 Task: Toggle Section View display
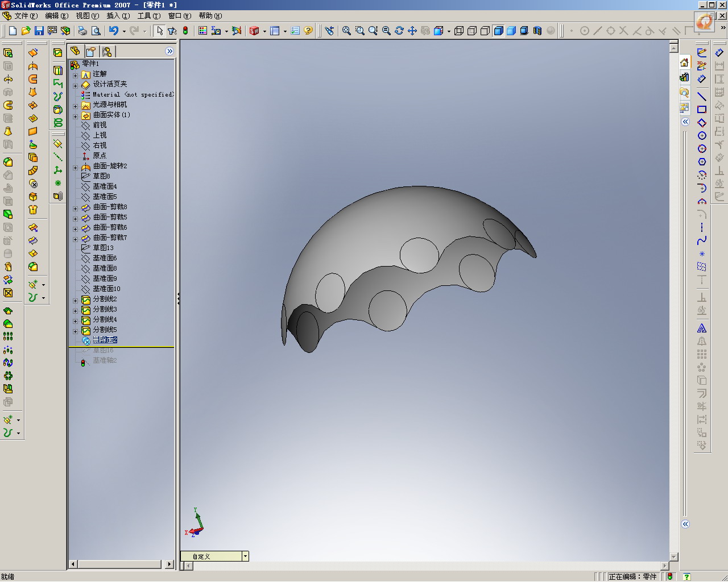point(537,31)
